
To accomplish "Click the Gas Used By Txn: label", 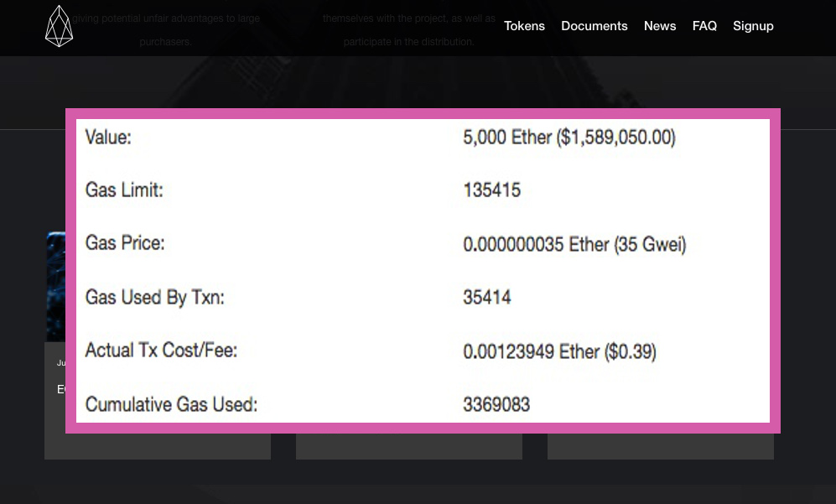I will tap(154, 297).
